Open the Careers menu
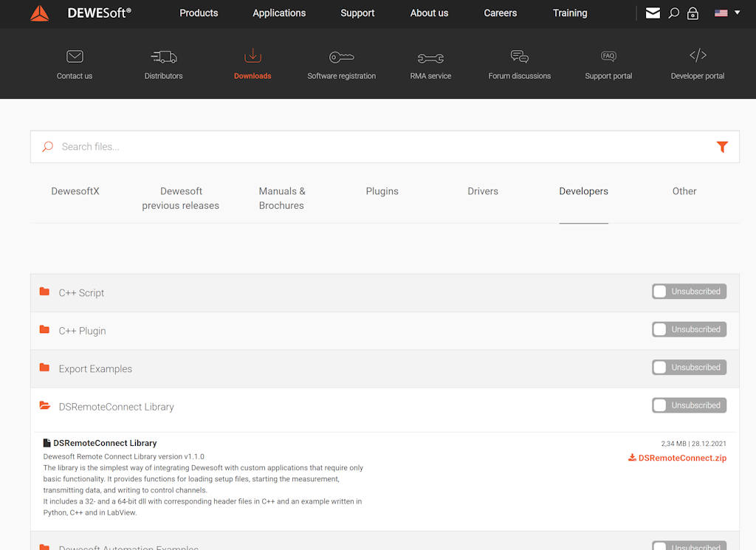This screenshot has width=756, height=550. pos(500,13)
